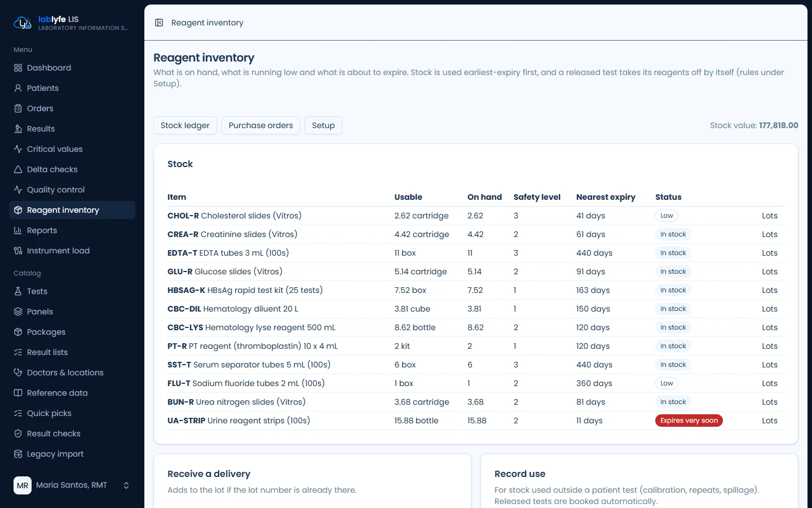This screenshot has height=508, width=812.
Task: Click the Doctors & locations stethoscope icon
Action: [18, 373]
